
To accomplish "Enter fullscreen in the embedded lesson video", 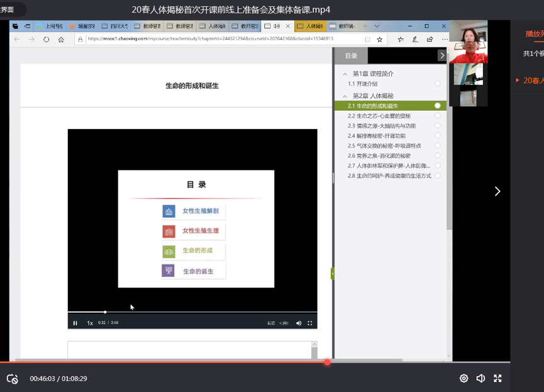I will [309, 323].
